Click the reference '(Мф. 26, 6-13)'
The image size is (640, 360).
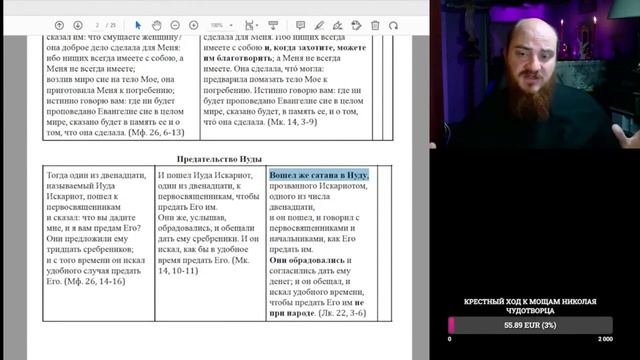156,132
